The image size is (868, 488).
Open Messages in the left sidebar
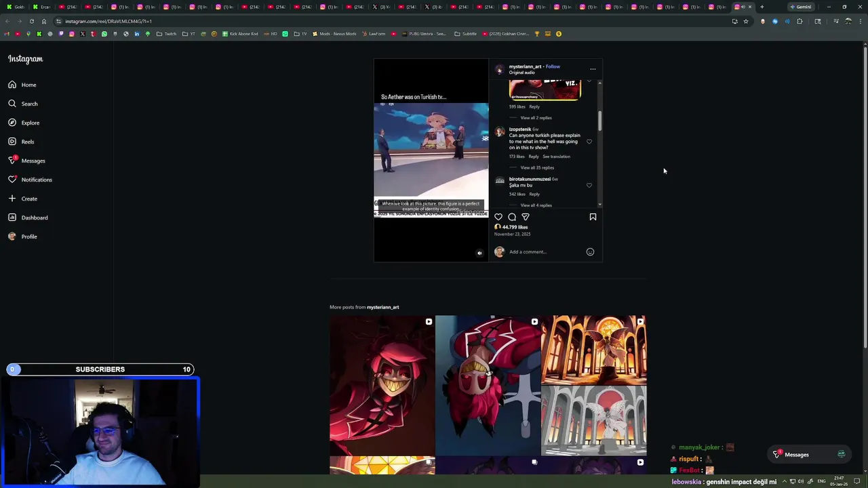(x=26, y=161)
